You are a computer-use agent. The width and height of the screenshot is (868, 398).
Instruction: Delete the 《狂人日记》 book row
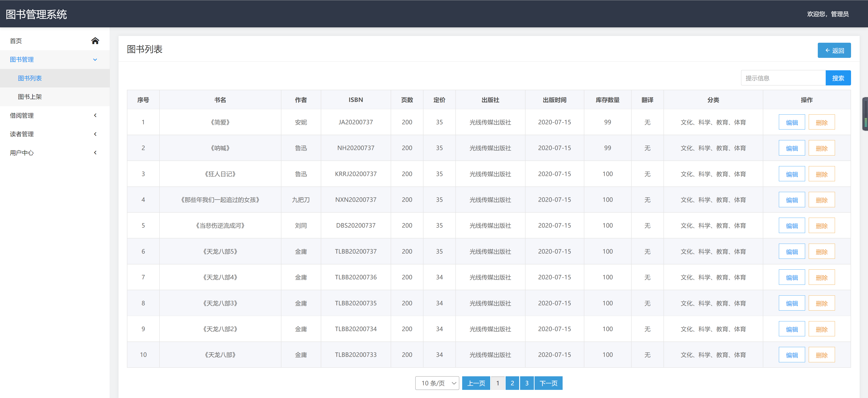pos(821,174)
